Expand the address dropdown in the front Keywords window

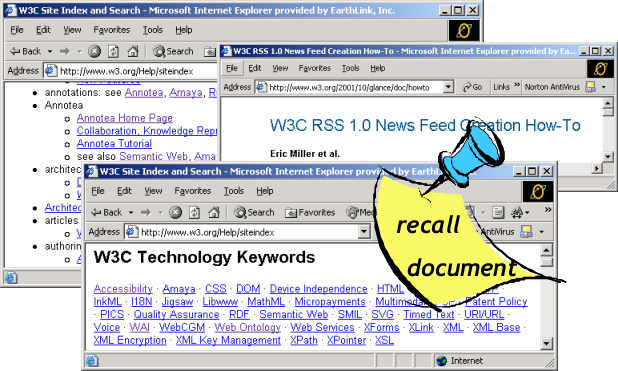pyautogui.click(x=364, y=232)
